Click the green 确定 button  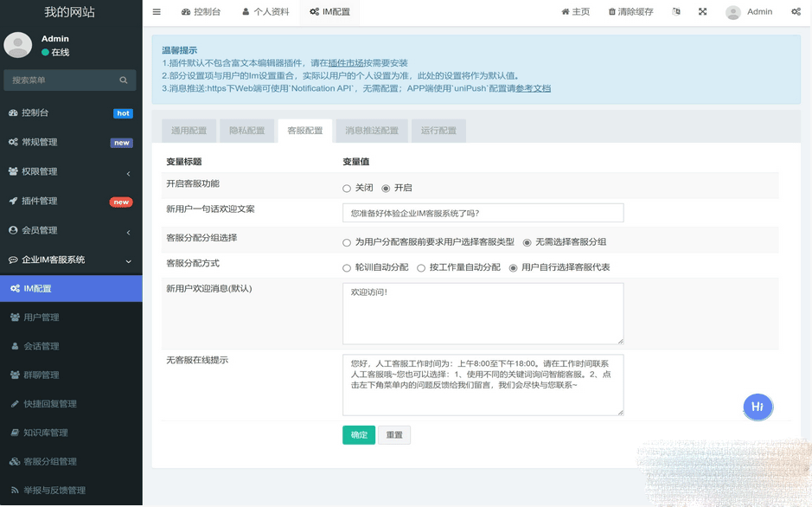pyautogui.click(x=359, y=435)
